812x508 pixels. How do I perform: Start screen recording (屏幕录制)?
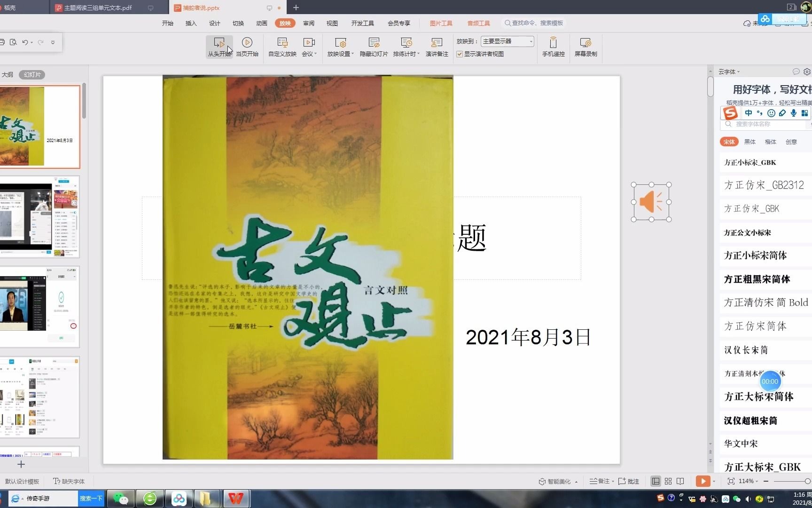click(586, 47)
